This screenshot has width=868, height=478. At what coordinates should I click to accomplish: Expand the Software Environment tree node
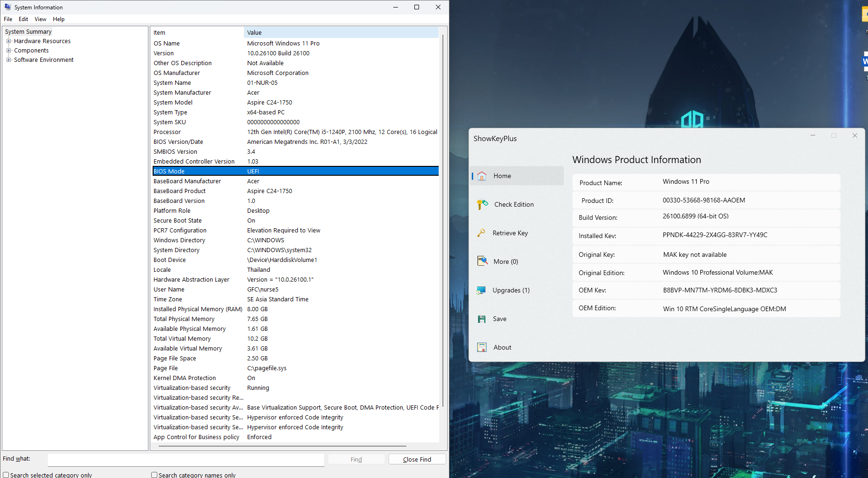pos(8,60)
